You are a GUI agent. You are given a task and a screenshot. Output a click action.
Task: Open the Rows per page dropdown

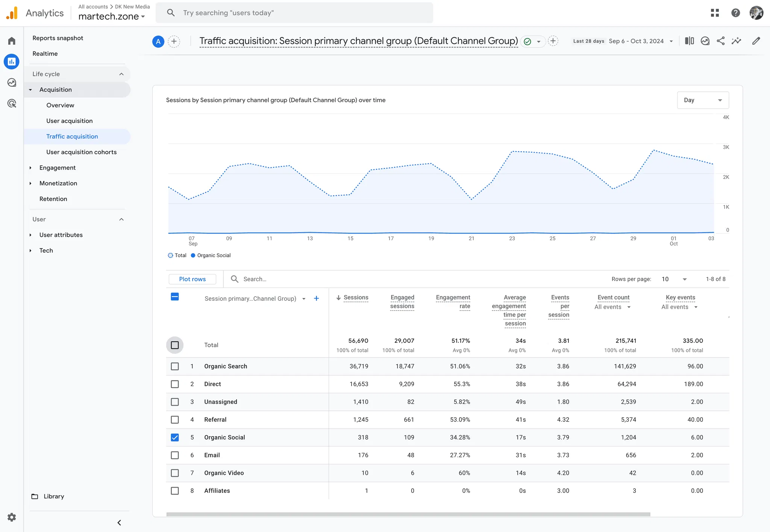coord(674,279)
